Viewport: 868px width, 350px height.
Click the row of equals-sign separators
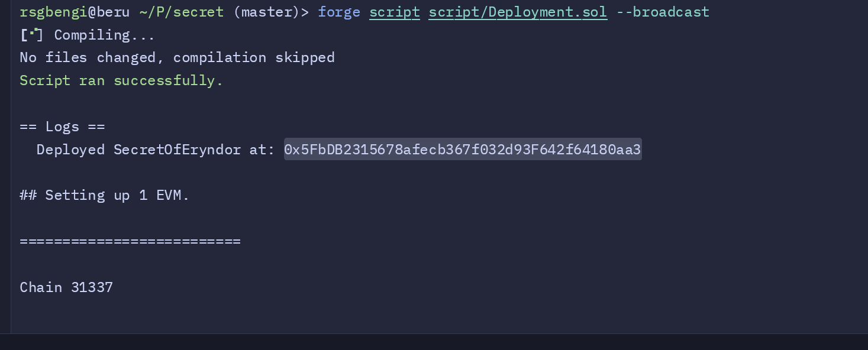coord(130,241)
